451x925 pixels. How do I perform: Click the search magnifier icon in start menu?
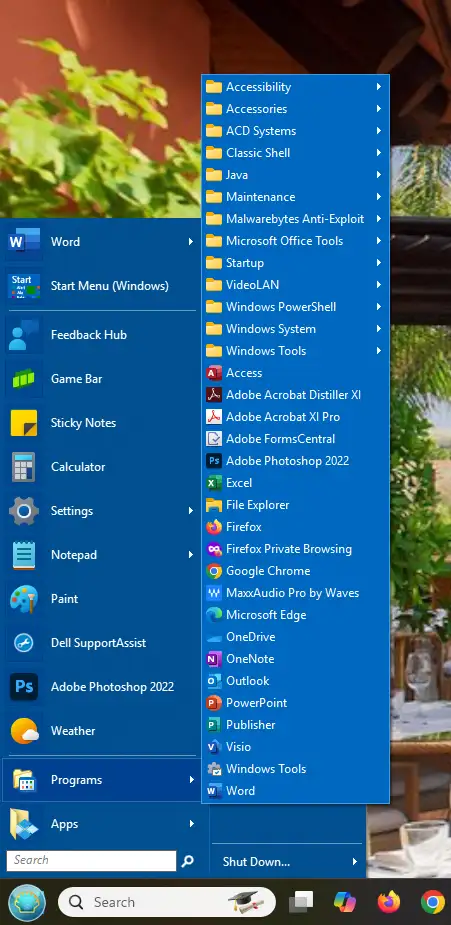(x=187, y=861)
